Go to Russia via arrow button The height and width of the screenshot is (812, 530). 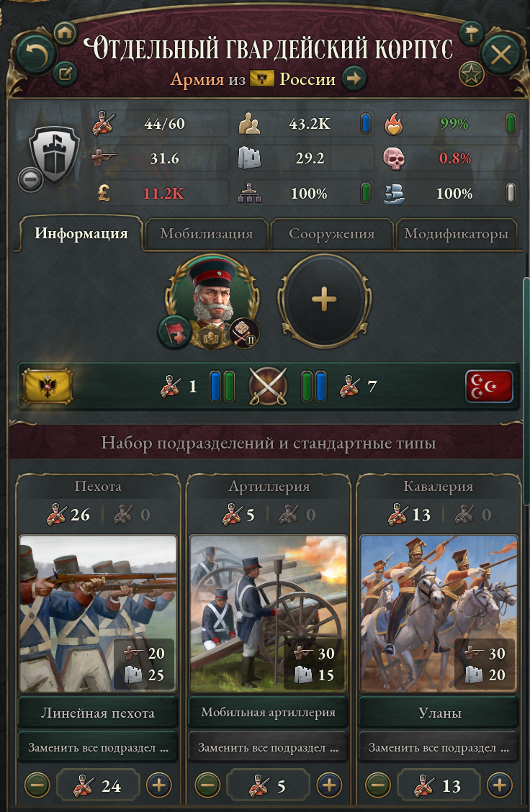(x=354, y=78)
